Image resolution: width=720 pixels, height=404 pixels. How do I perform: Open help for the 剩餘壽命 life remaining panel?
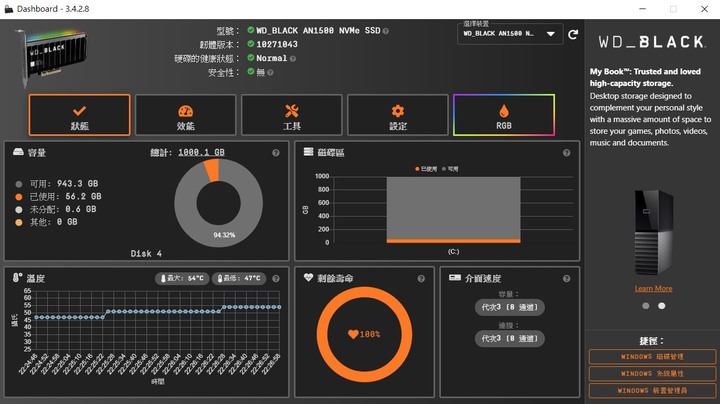(x=421, y=279)
